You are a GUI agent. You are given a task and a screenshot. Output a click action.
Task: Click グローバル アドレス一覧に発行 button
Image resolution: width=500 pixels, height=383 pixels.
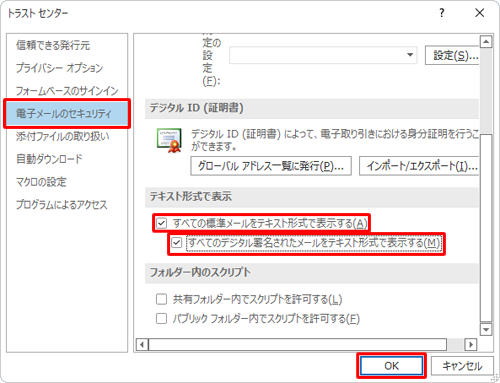(271, 166)
